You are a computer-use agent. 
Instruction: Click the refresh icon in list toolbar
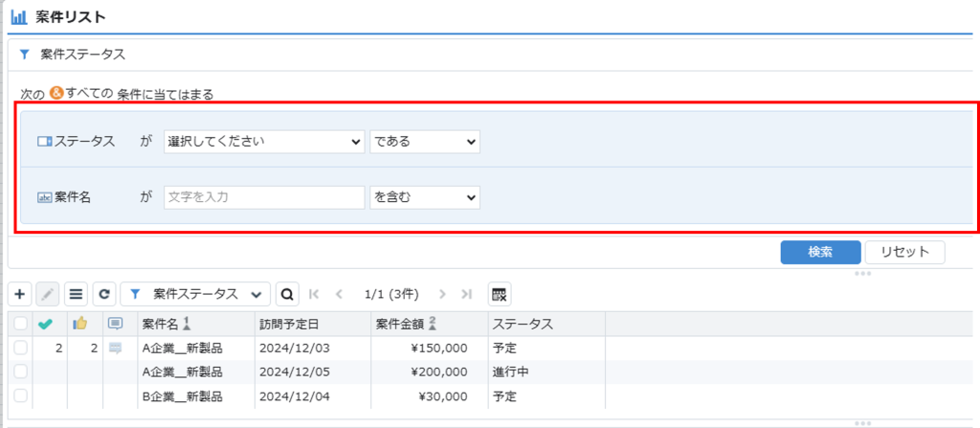[104, 293]
